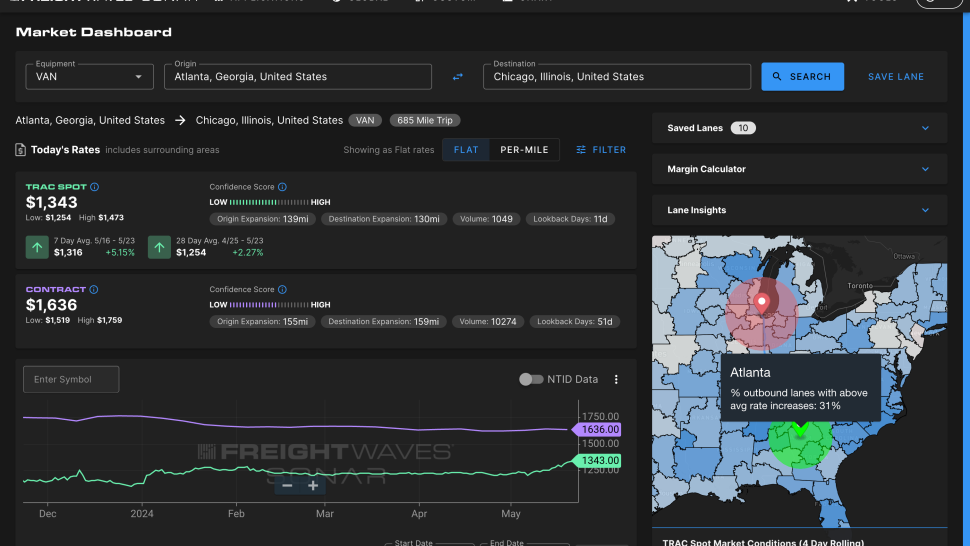Click chart zoom out minus icon
Screen dimensions: 970x546
tap(287, 485)
